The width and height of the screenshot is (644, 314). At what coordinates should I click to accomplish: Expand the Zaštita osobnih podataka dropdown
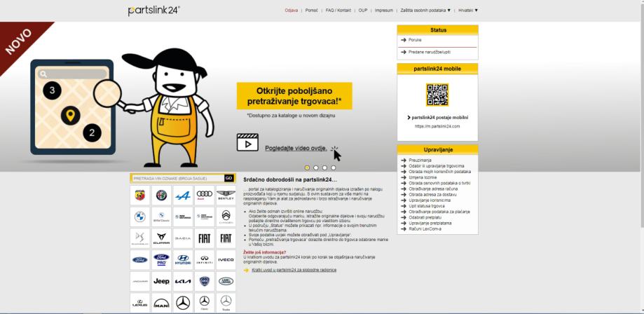[425, 11]
